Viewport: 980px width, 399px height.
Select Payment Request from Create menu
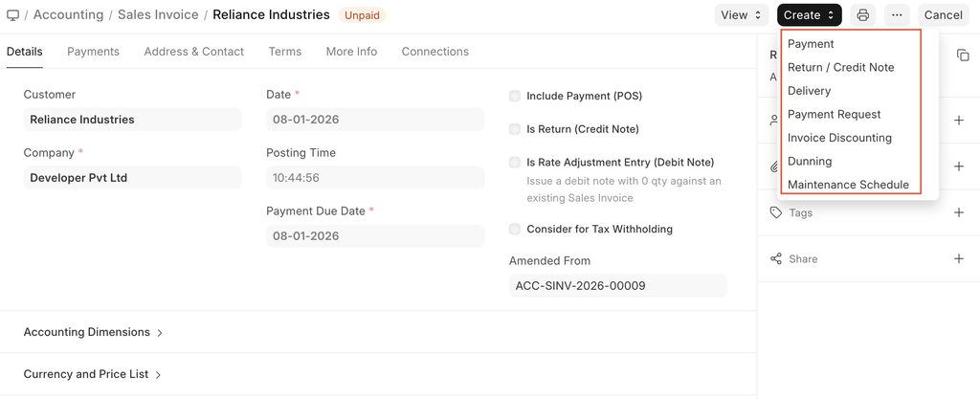pos(834,114)
